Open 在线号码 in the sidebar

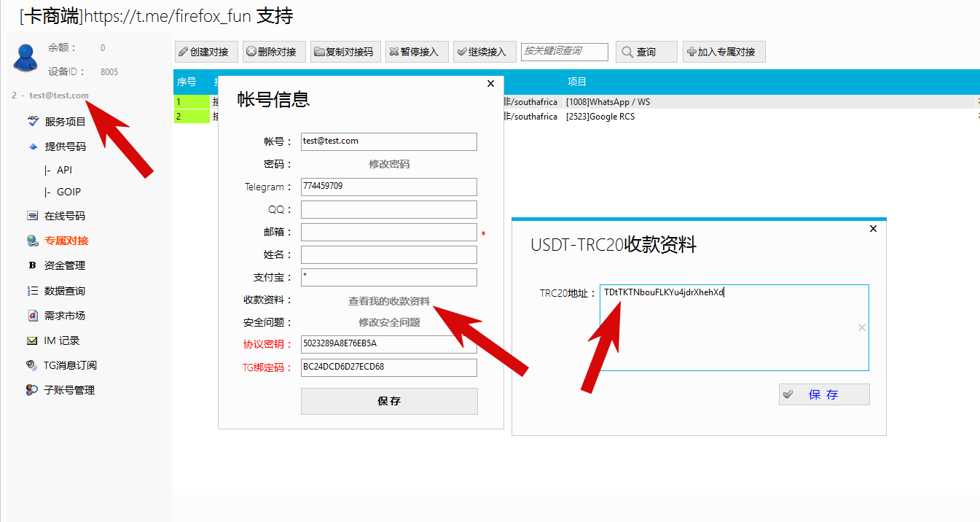point(65,216)
